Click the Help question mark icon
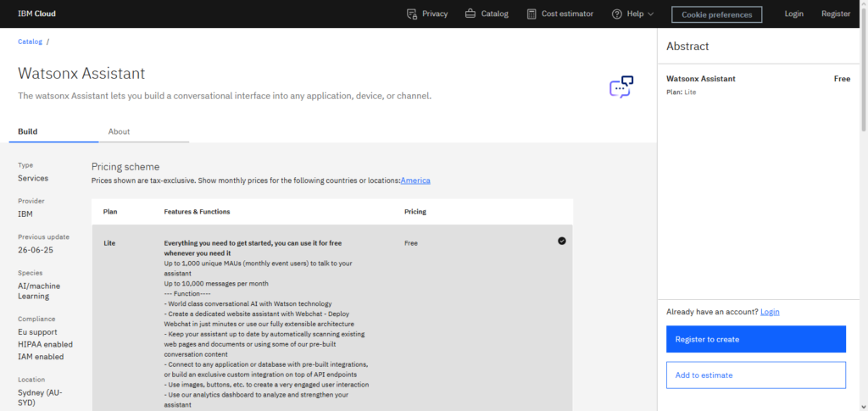Viewport: 868px width, 411px height. pyautogui.click(x=617, y=14)
